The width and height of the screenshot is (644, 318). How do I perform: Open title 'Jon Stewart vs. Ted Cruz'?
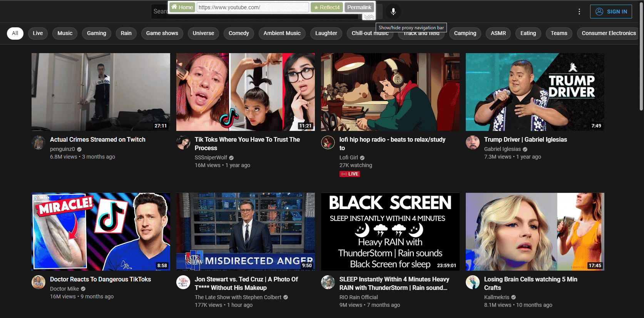[246, 283]
